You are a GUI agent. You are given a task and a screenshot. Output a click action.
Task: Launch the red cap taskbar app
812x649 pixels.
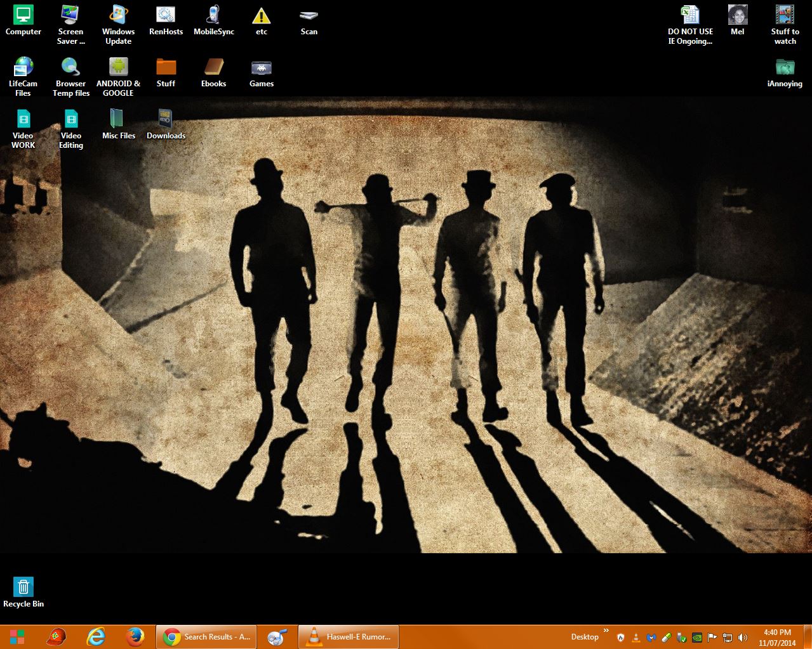pyautogui.click(x=57, y=637)
